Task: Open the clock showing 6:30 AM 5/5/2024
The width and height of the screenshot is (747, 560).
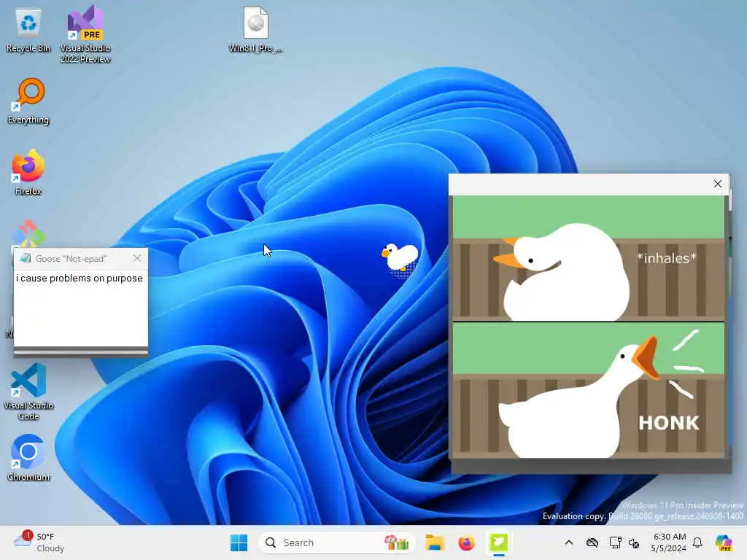Action: 670,542
